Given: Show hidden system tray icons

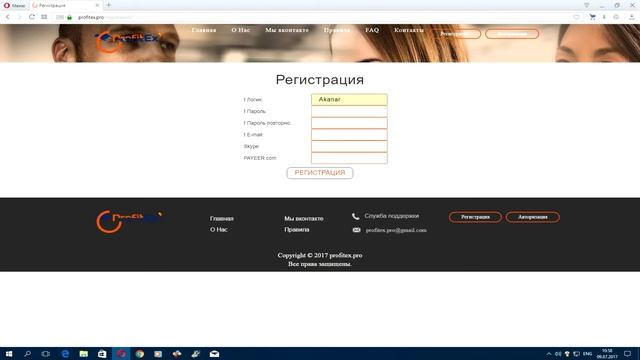Looking at the screenshot, I should pos(549,353).
